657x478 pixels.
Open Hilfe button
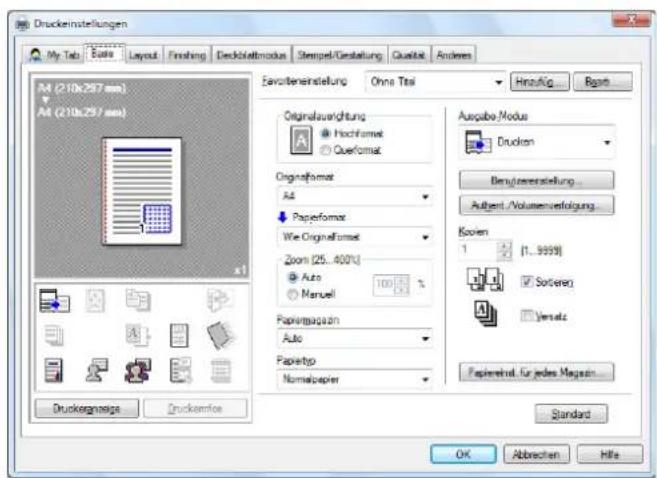610,454
